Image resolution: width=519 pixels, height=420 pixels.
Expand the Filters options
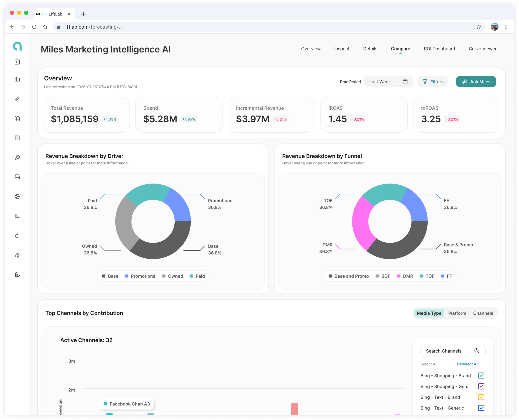[433, 82]
